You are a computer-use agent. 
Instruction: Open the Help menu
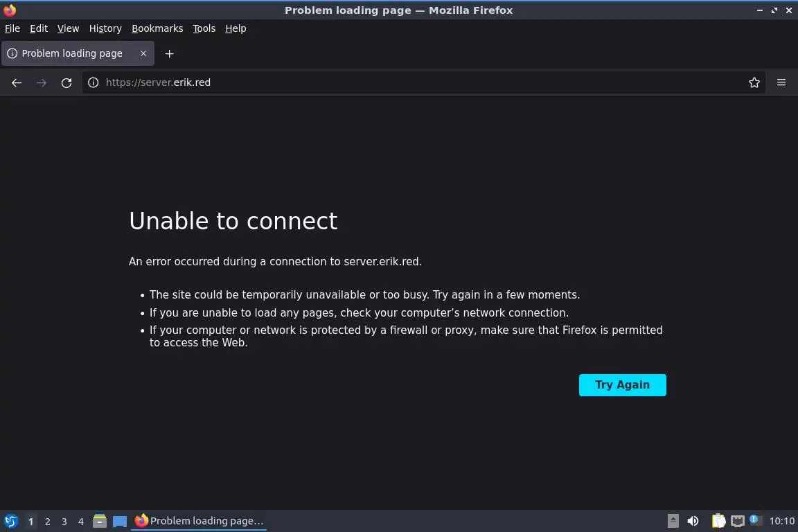click(236, 28)
